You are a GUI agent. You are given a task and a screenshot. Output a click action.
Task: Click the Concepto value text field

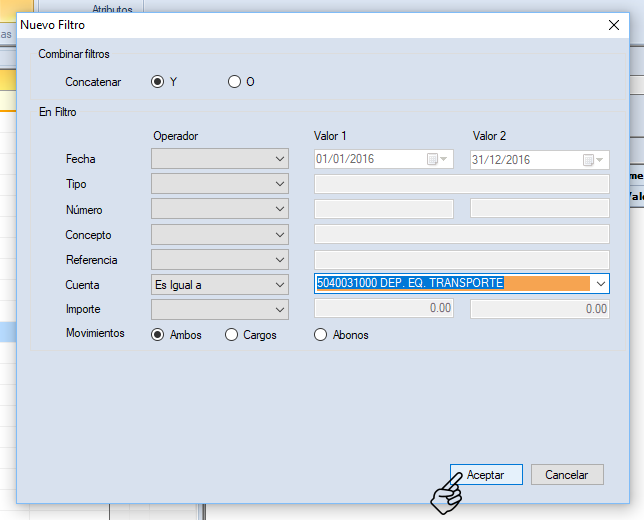point(461,234)
